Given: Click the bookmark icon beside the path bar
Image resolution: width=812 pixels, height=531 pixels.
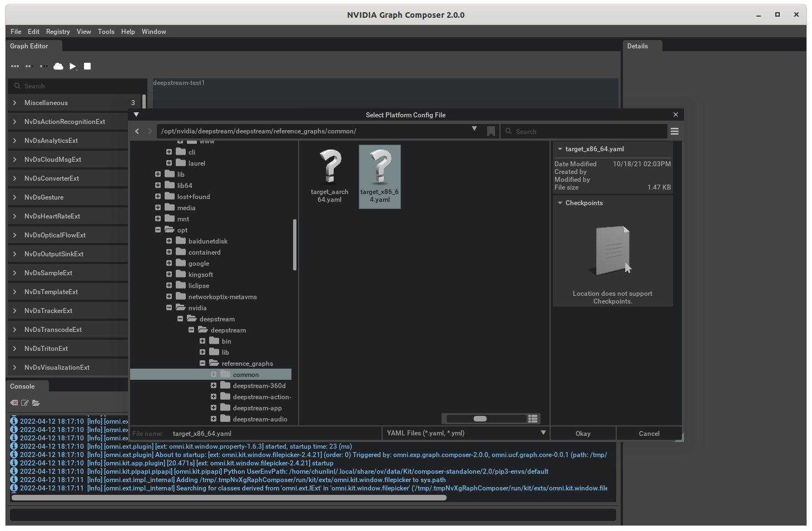Looking at the screenshot, I should (491, 131).
